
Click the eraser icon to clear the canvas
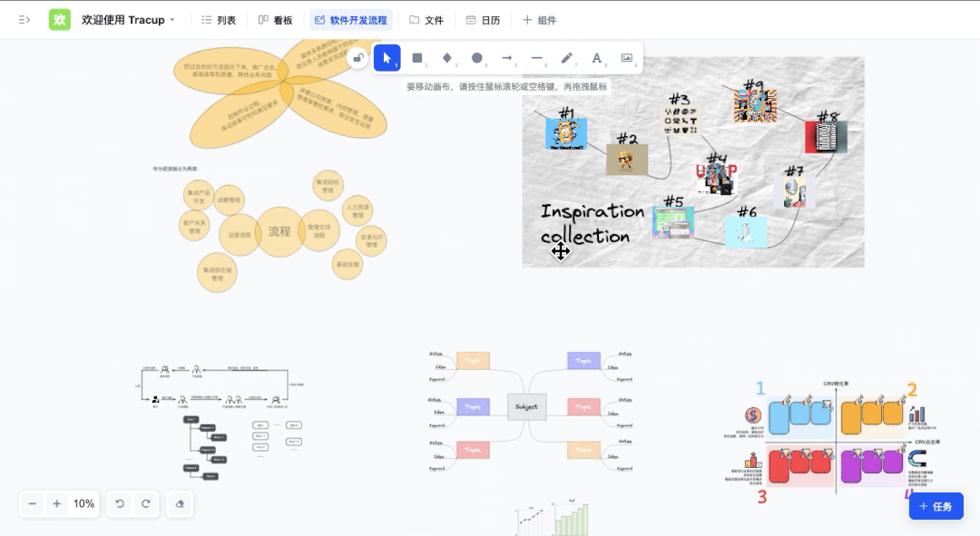point(180,503)
